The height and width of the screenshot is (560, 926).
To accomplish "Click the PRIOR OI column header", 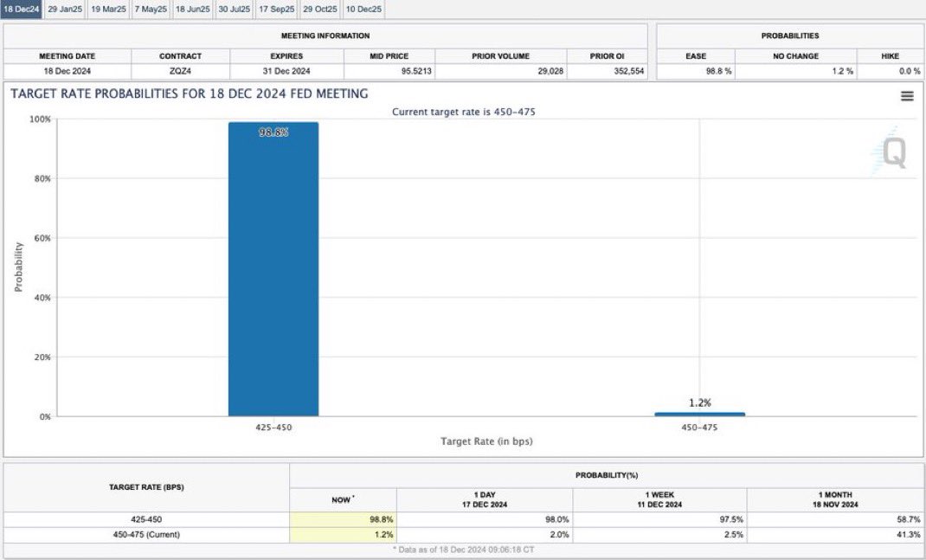I will [x=608, y=56].
